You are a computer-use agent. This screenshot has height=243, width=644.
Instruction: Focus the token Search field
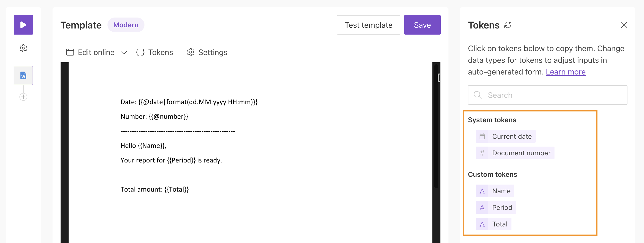547,95
